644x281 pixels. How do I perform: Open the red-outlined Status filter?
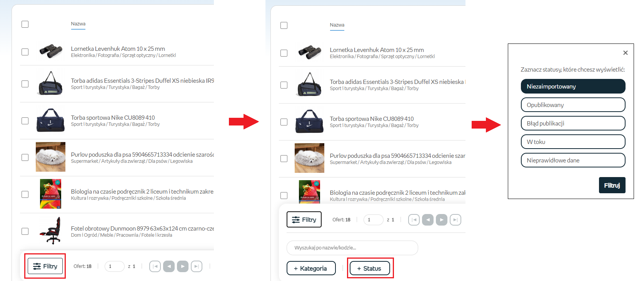(369, 268)
